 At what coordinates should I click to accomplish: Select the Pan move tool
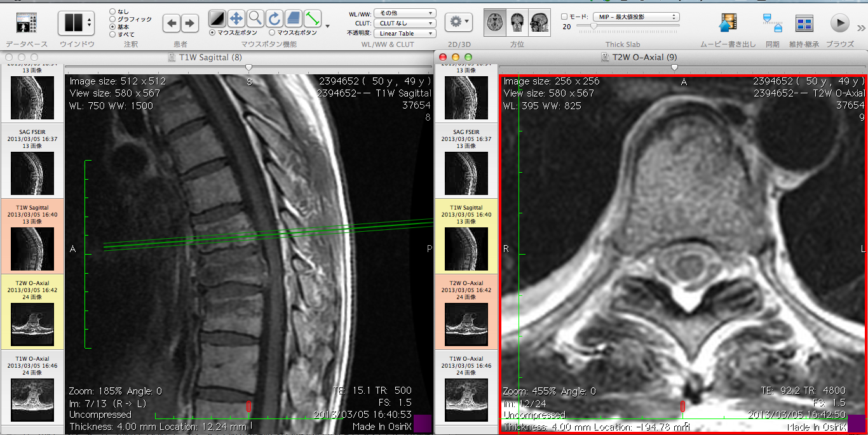(x=236, y=18)
